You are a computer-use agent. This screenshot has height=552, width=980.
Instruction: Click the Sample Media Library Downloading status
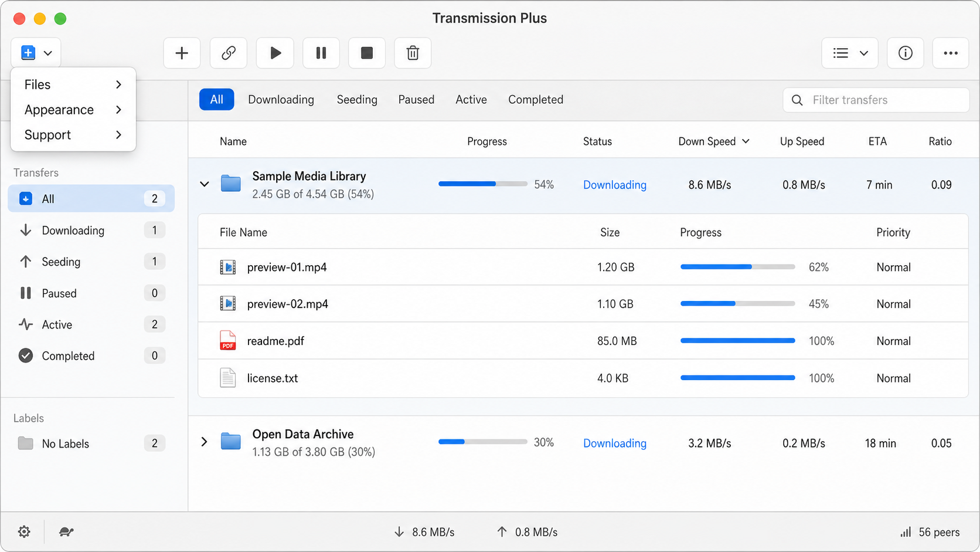[615, 185]
